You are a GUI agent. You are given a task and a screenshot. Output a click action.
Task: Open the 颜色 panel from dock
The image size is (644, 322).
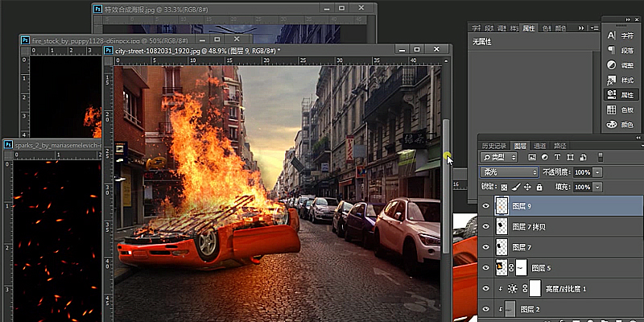click(x=621, y=125)
